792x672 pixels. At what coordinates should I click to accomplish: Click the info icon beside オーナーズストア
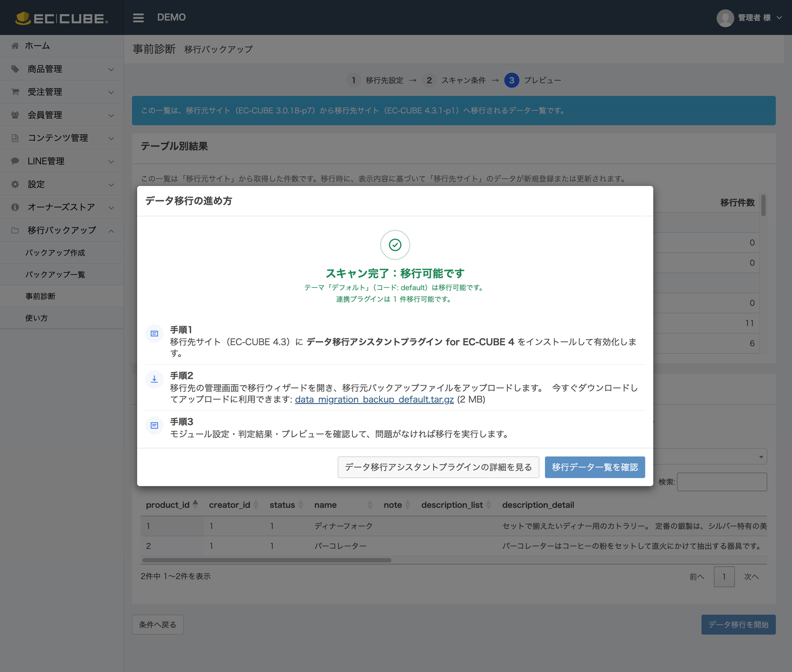click(x=15, y=207)
